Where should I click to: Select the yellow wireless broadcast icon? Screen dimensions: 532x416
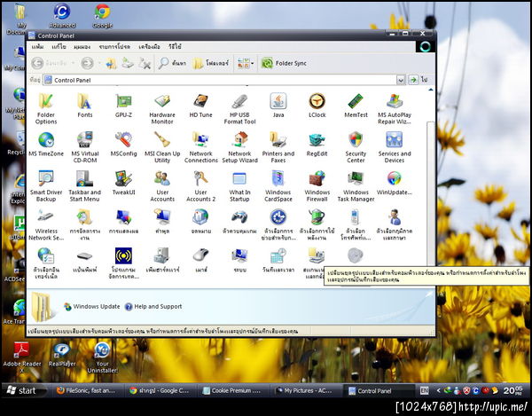coord(123,263)
